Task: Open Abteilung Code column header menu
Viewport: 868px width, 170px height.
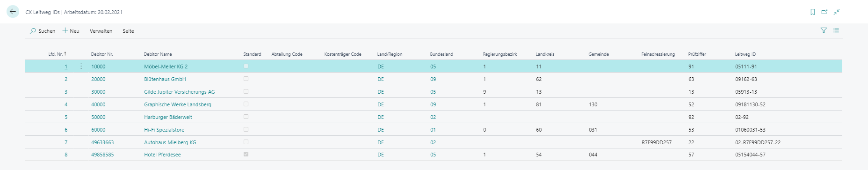Action: [287, 54]
